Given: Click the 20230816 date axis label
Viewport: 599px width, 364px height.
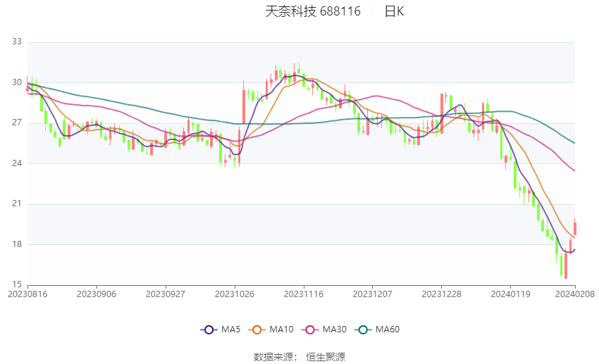Looking at the screenshot, I should click(27, 294).
